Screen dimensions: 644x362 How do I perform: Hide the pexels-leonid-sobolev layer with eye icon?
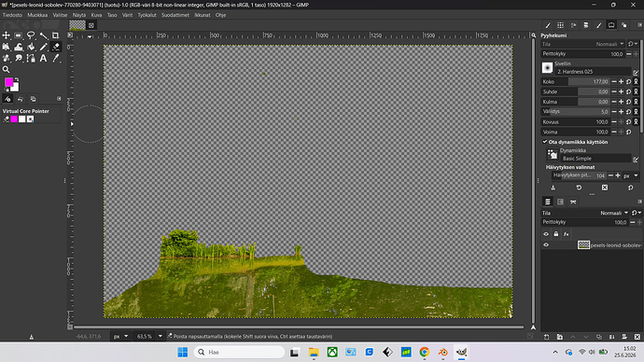[546, 245]
